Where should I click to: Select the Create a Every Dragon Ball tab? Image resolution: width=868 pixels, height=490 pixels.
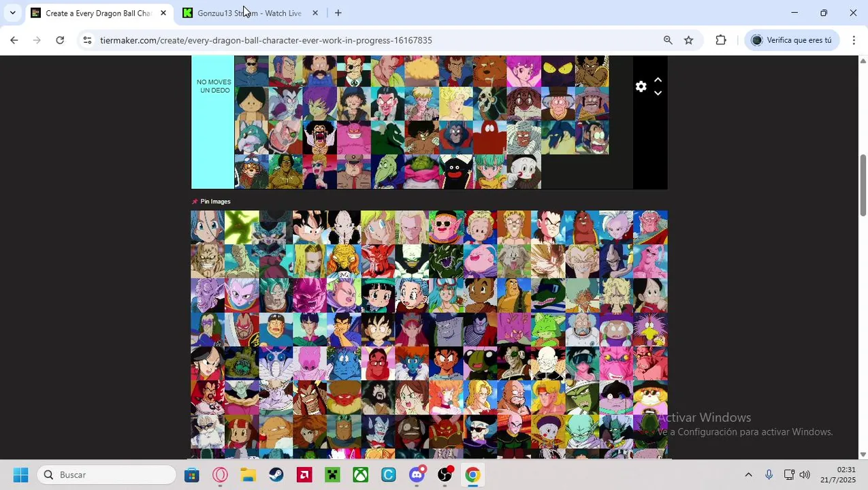pyautogui.click(x=97, y=13)
